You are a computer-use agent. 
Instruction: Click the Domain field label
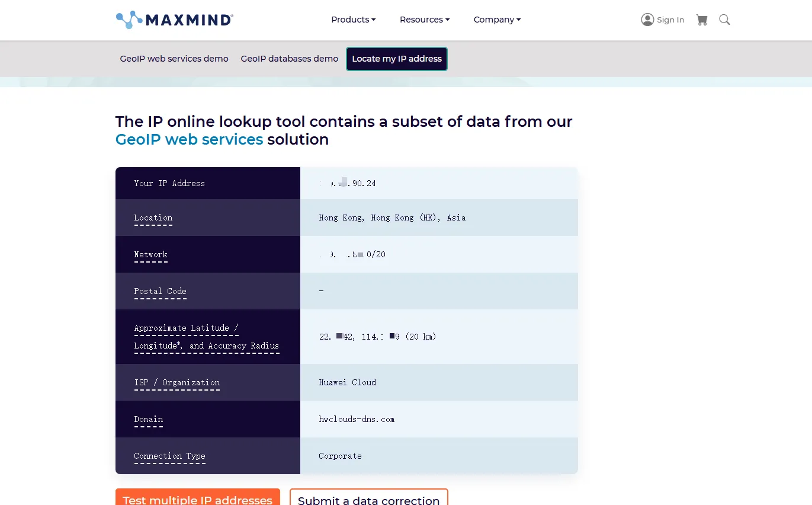click(x=148, y=419)
